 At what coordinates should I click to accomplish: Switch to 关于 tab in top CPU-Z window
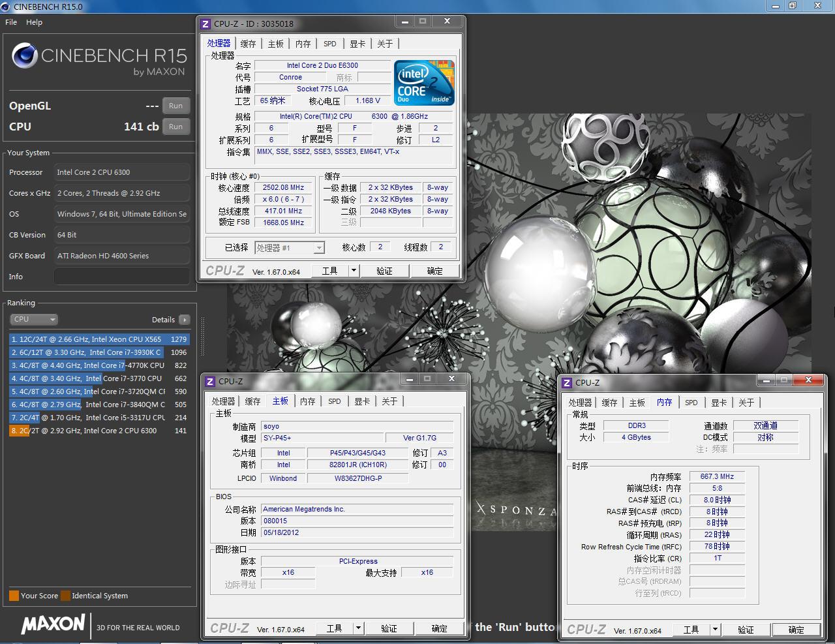(x=385, y=44)
